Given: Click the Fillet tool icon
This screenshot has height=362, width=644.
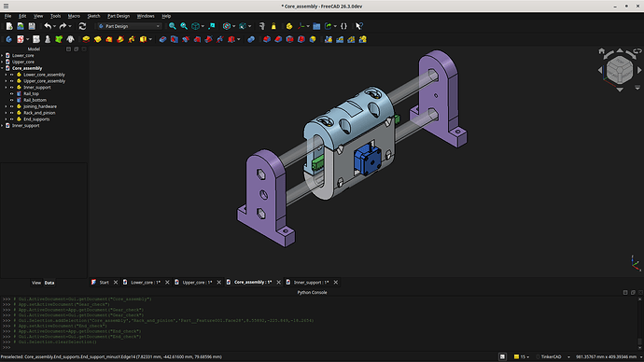Looking at the screenshot, I should coord(267,39).
